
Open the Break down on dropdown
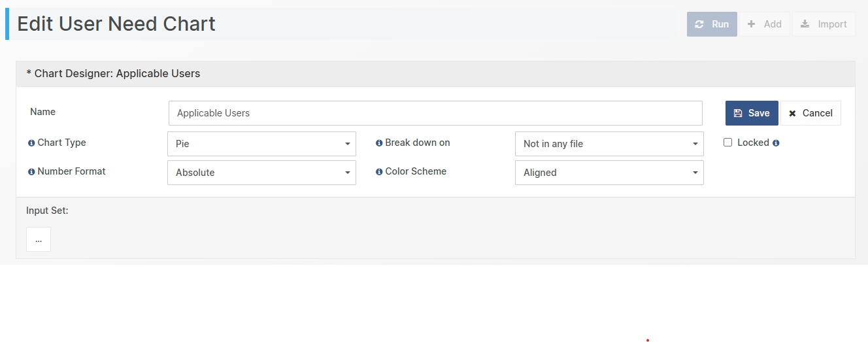tap(609, 144)
